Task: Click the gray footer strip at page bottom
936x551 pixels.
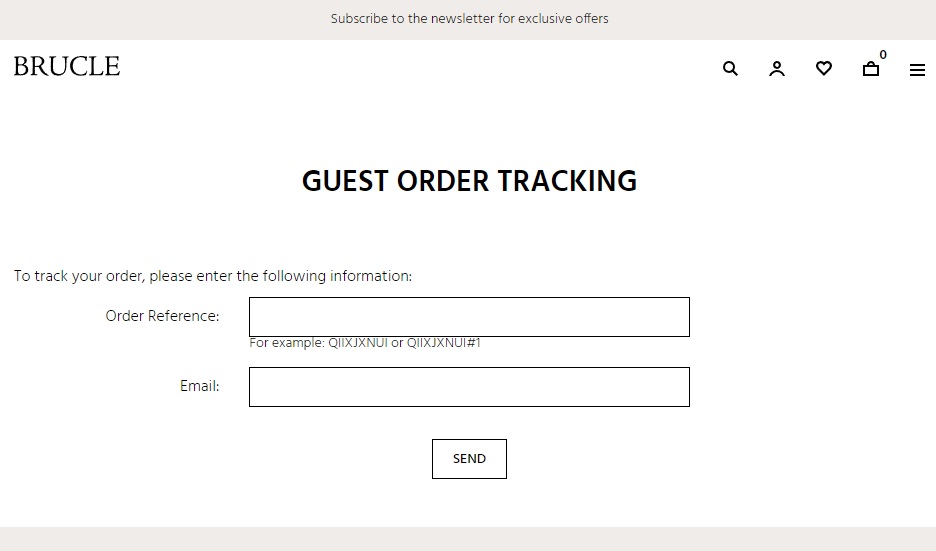Action: point(468,539)
